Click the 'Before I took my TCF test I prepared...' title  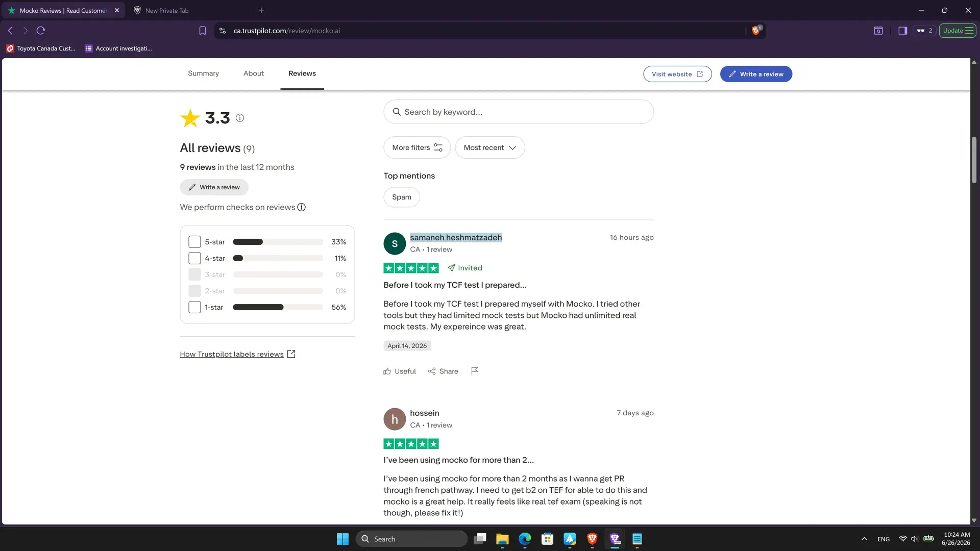click(x=455, y=285)
